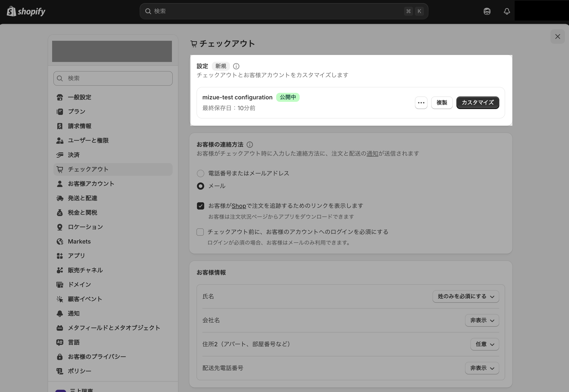Open the 住所2 任意 dropdown
This screenshot has height=392, width=569.
484,344
